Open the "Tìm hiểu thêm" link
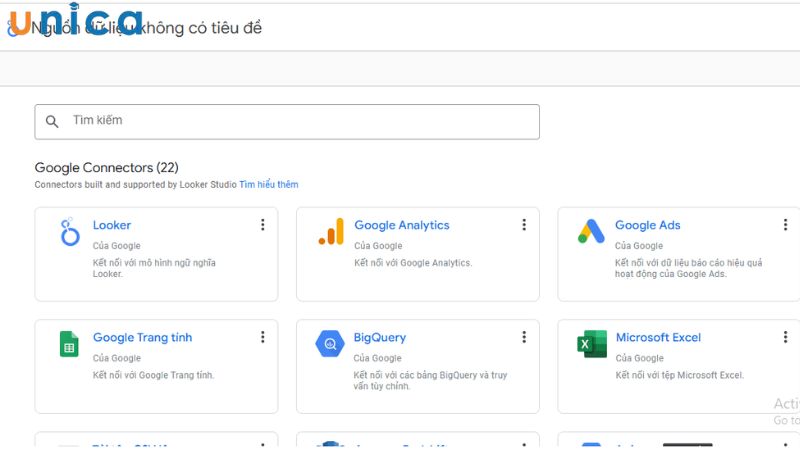This screenshot has width=800, height=450. pyautogui.click(x=268, y=185)
